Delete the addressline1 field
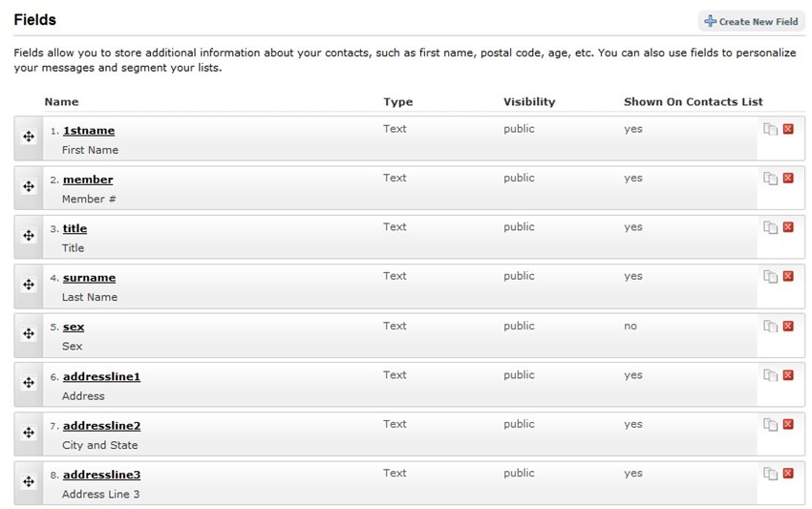The height and width of the screenshot is (509, 812). [788, 375]
